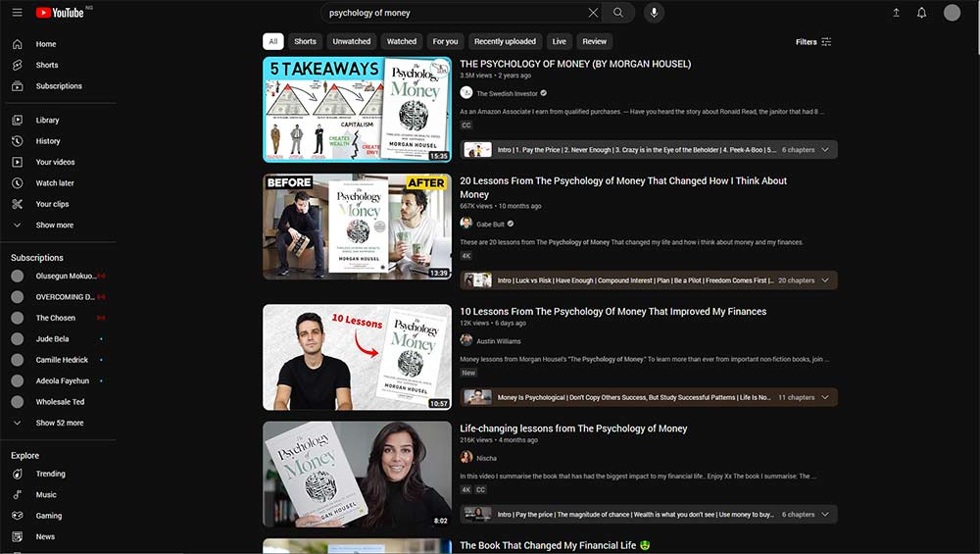Click the magnifier search button
This screenshot has height=554, width=980.
tap(617, 13)
